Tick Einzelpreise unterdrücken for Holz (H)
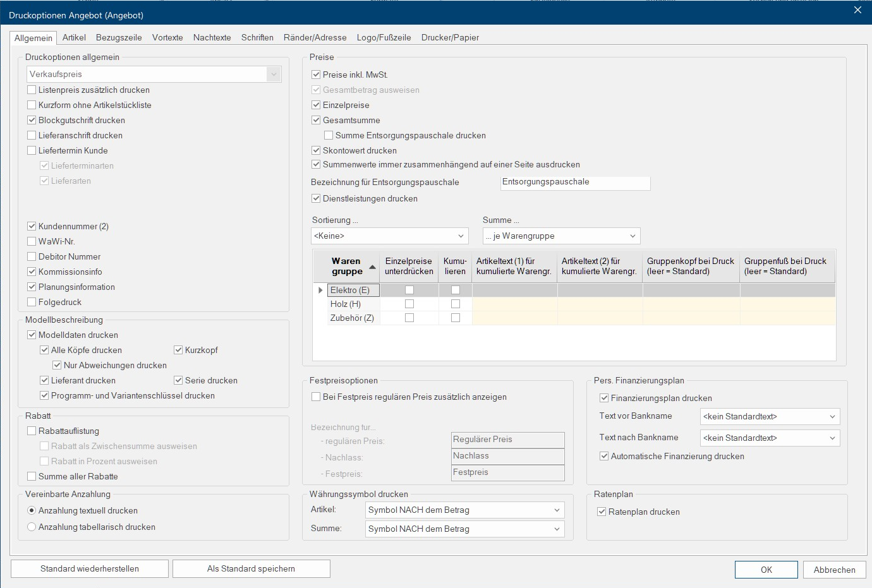The height and width of the screenshot is (588, 872). [x=409, y=304]
